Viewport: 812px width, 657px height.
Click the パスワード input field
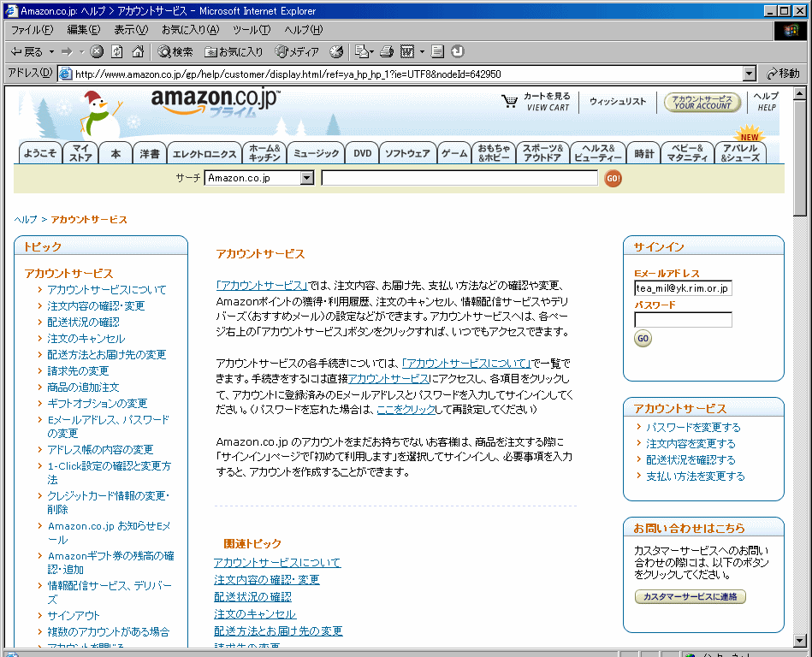click(683, 320)
